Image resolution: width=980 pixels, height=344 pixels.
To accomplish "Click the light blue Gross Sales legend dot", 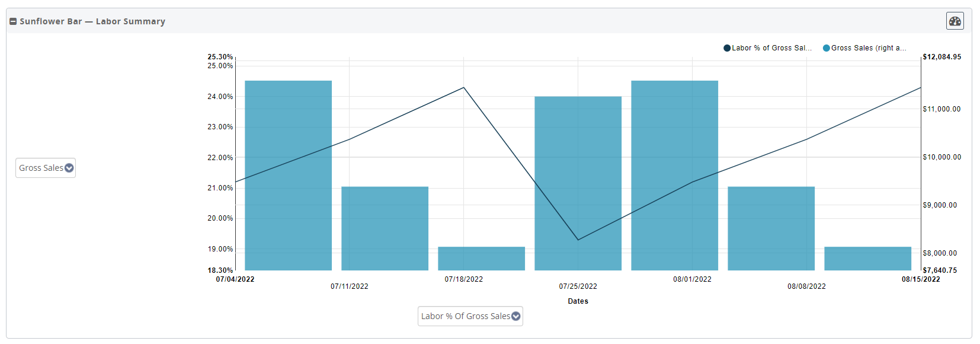I will tap(827, 48).
